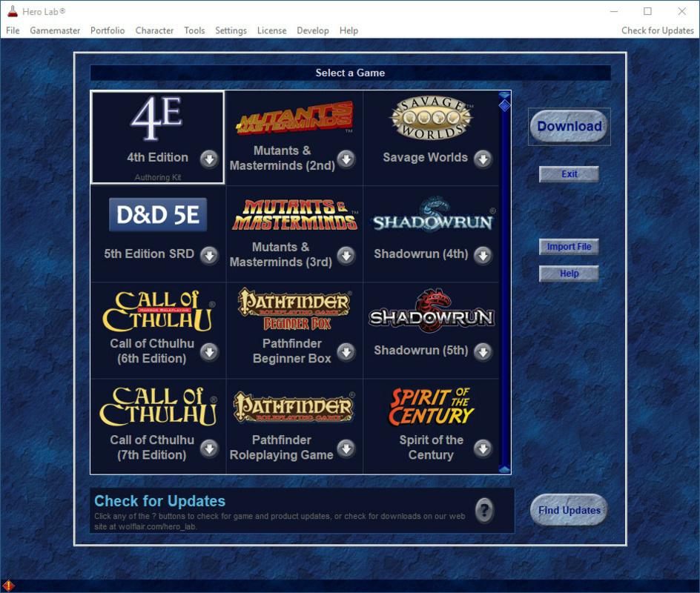This screenshot has width=700, height=593.
Task: Select the Shadowrun (4th) logo
Action: [x=431, y=214]
